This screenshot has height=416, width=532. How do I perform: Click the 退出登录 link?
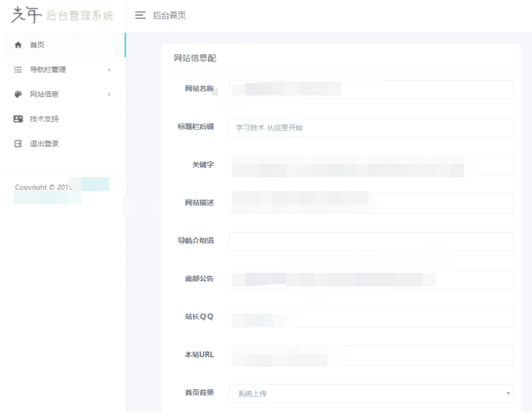(x=44, y=144)
